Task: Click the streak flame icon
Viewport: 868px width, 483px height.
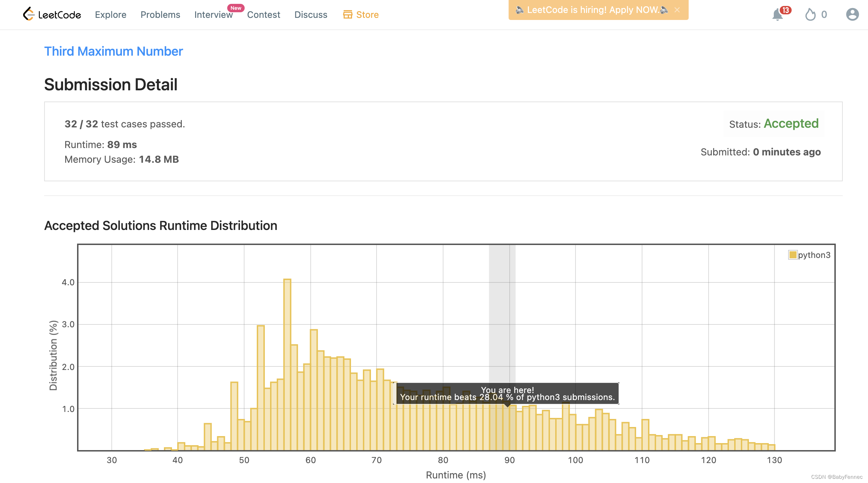Action: [x=810, y=15]
